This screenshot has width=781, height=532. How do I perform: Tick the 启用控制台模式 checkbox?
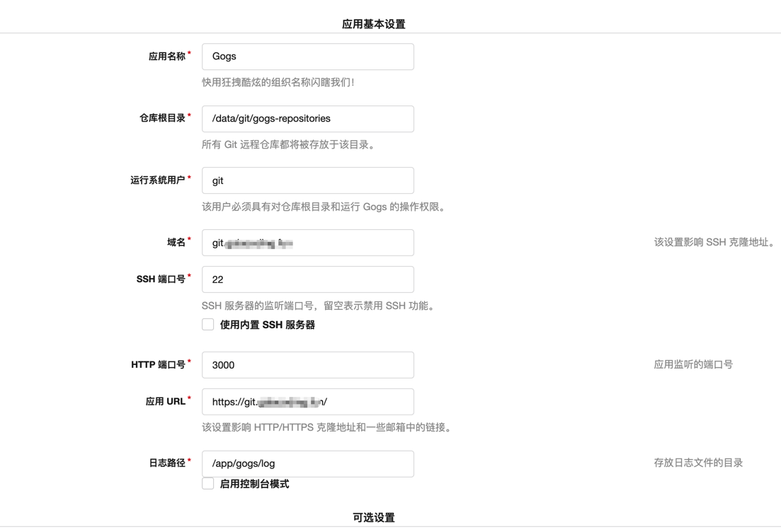click(208, 484)
